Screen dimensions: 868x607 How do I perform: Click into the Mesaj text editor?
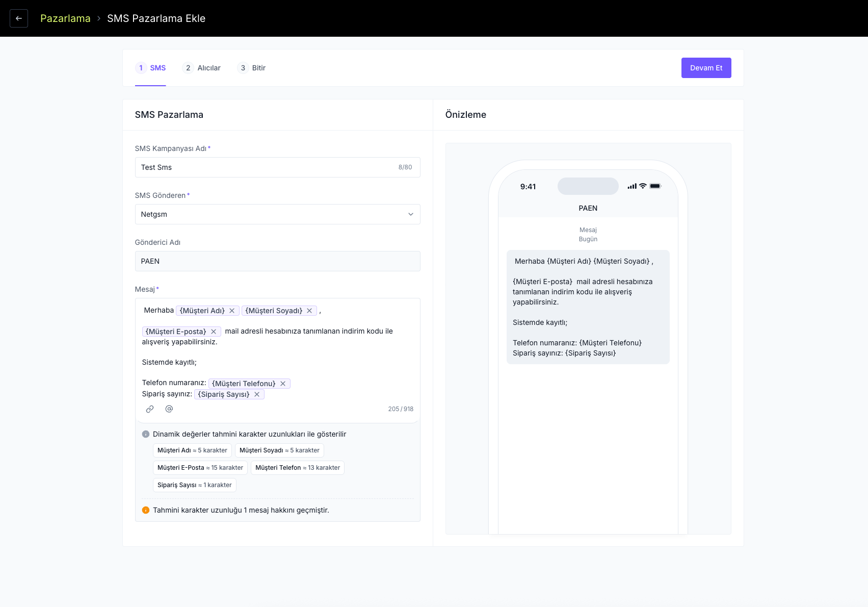tap(278, 352)
